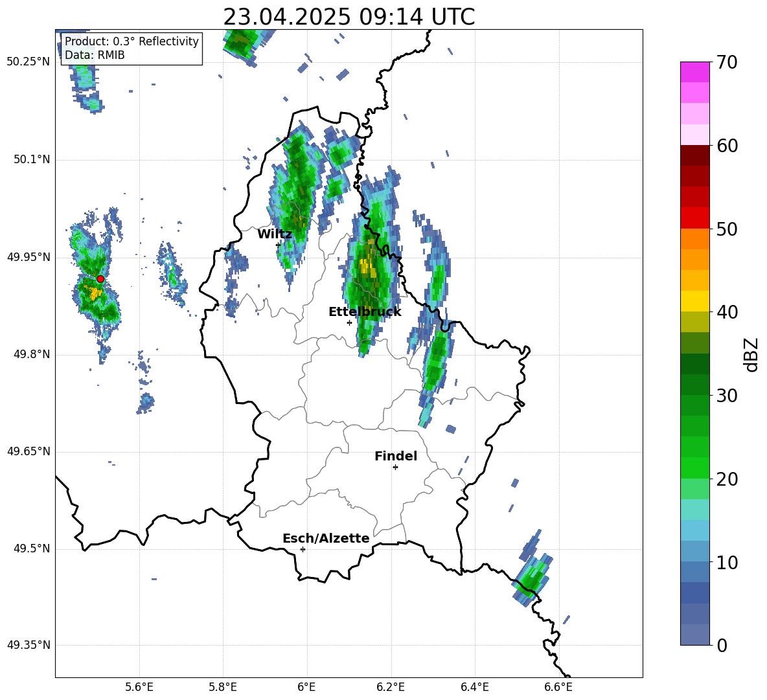Screen dimensions: 767x700
Task: Click the Wiltz city label
Action: [x=275, y=234]
